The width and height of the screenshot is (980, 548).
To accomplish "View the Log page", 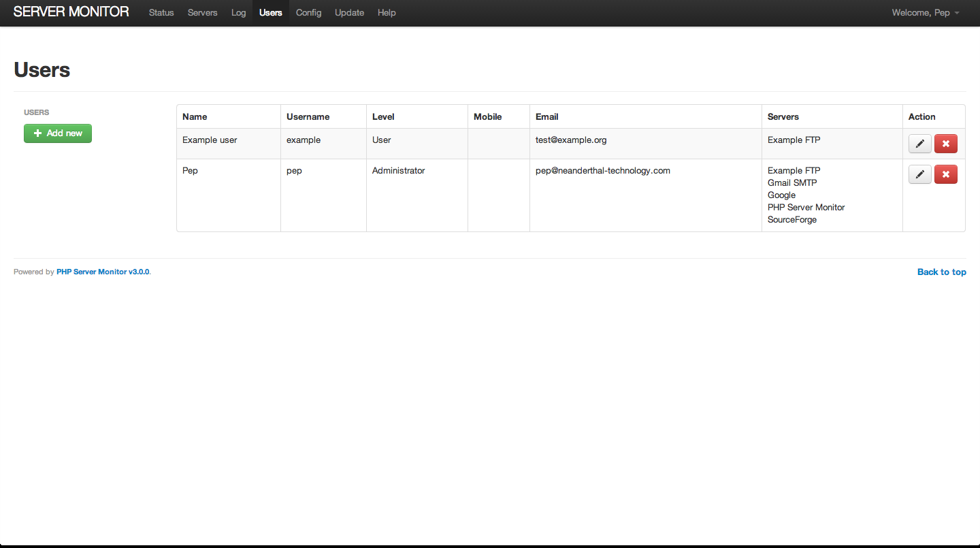I will tap(238, 12).
